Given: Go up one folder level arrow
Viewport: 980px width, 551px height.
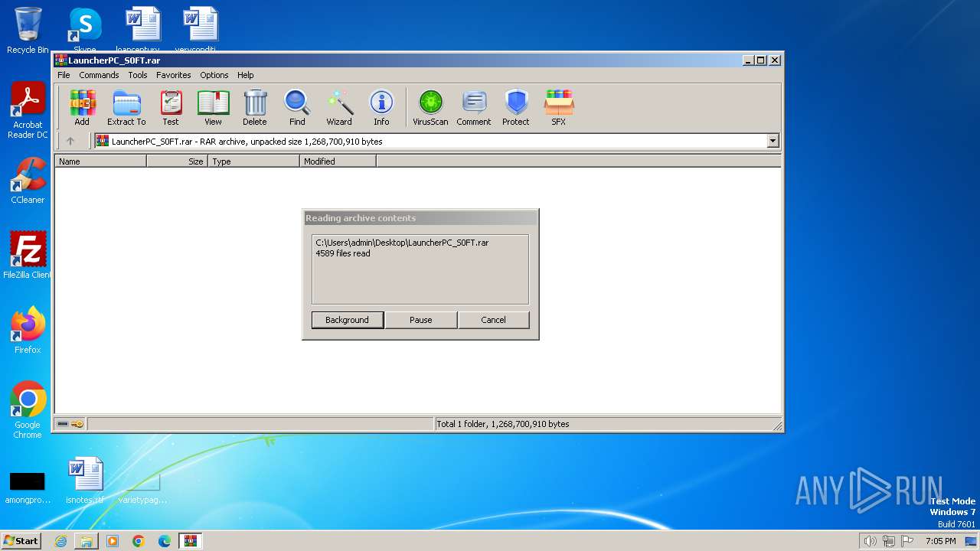Looking at the screenshot, I should [70, 141].
